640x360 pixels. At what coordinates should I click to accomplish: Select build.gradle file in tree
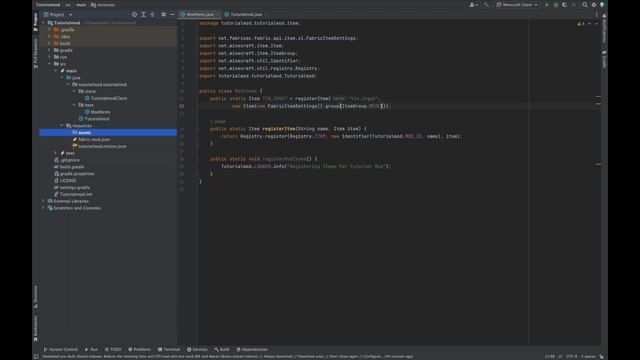pos(69,167)
